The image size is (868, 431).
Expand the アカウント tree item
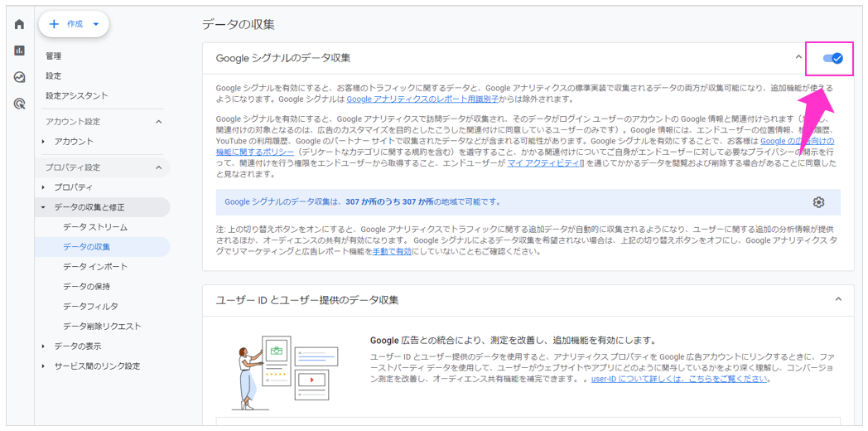(x=43, y=142)
